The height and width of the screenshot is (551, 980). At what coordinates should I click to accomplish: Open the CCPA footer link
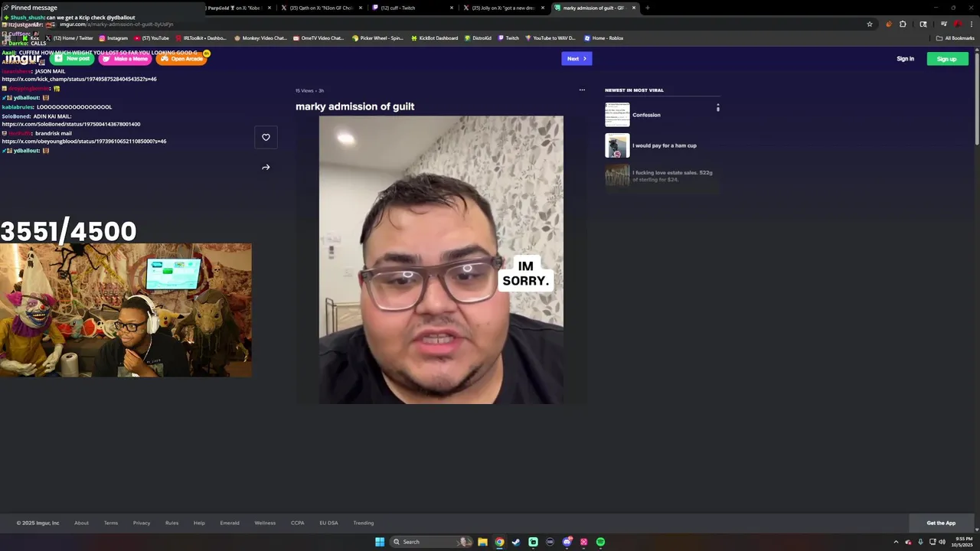(297, 523)
